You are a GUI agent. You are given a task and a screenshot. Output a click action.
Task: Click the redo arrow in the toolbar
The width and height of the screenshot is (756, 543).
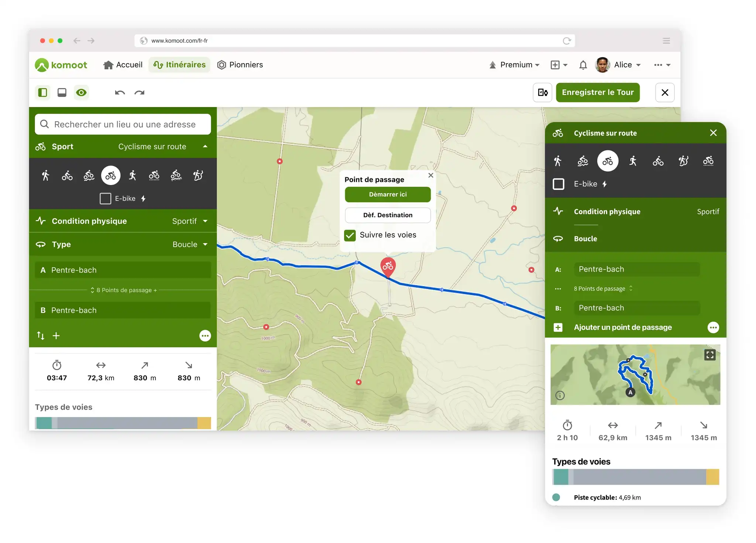pyautogui.click(x=139, y=93)
